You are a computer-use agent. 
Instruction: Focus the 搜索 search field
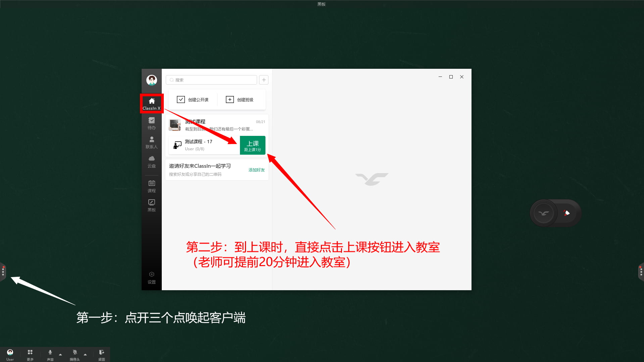[x=211, y=80]
